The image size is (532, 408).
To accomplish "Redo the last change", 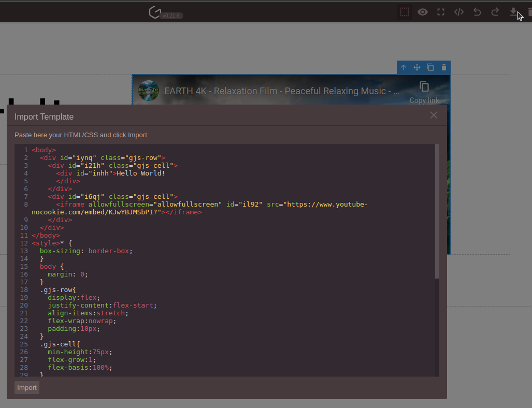I will [x=495, y=11].
